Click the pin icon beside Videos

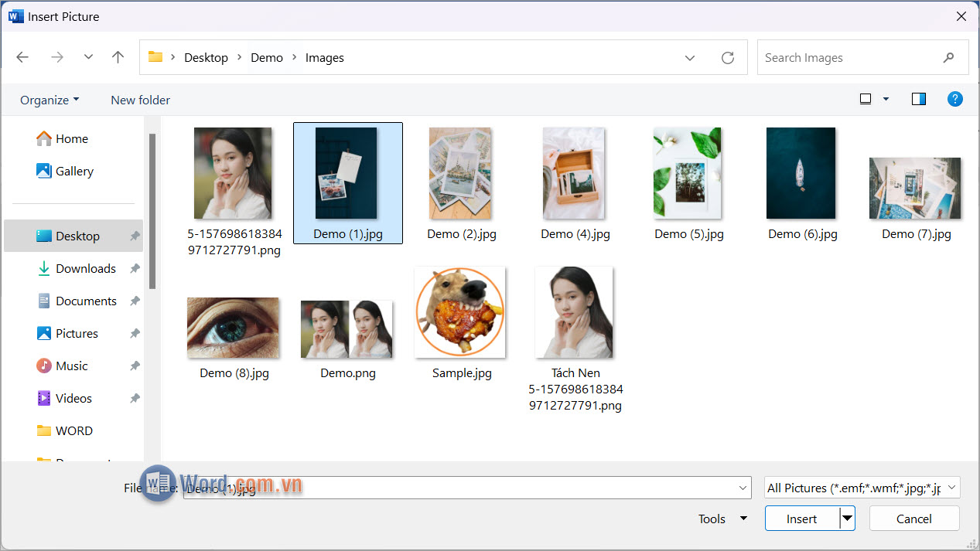pos(135,399)
